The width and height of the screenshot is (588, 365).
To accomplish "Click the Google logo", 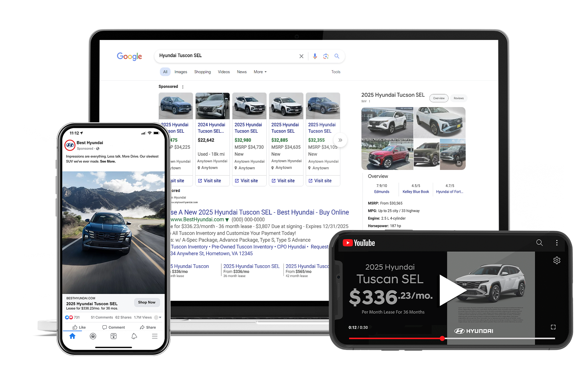I will point(129,56).
